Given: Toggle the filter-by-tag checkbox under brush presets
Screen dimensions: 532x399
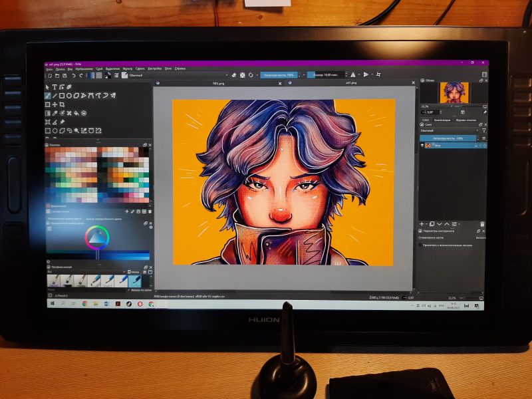Looking at the screenshot, I should [x=128, y=291].
